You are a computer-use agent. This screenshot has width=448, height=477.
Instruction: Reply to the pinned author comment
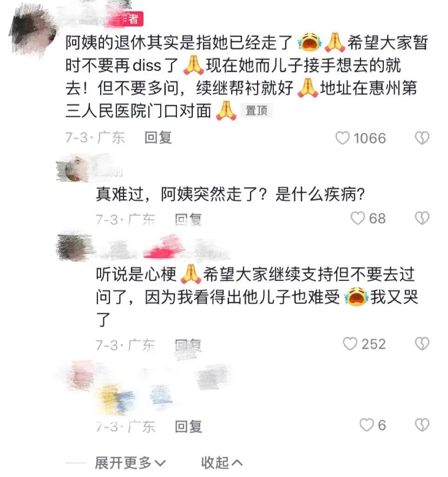(x=158, y=138)
